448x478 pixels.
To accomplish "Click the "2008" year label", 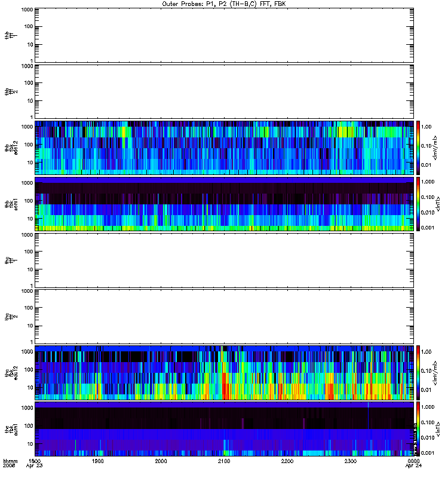I will 8,466.
